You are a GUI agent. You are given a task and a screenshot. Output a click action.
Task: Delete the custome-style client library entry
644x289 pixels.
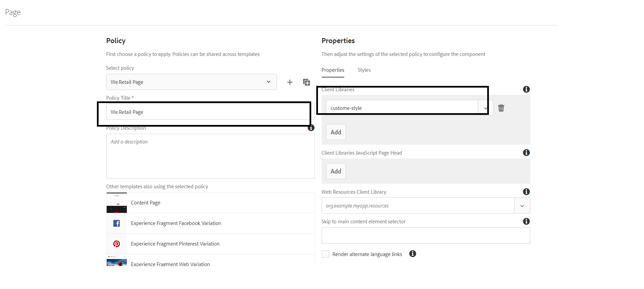[x=501, y=108]
